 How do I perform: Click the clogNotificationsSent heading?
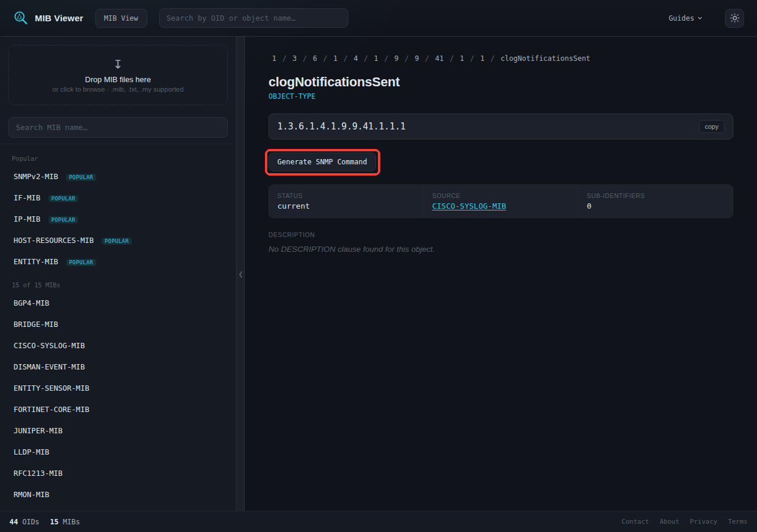pyautogui.click(x=334, y=82)
